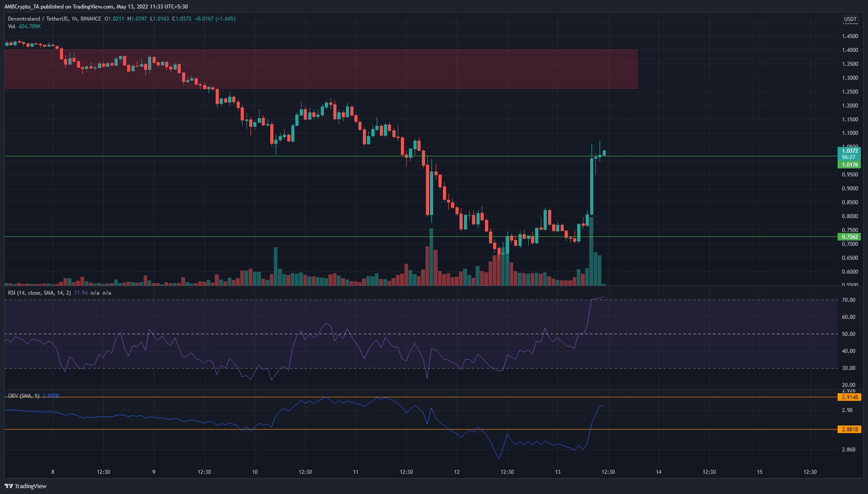The height and width of the screenshot is (494, 868).
Task: Select the Vol 424.709K indicator label
Action: (24, 26)
